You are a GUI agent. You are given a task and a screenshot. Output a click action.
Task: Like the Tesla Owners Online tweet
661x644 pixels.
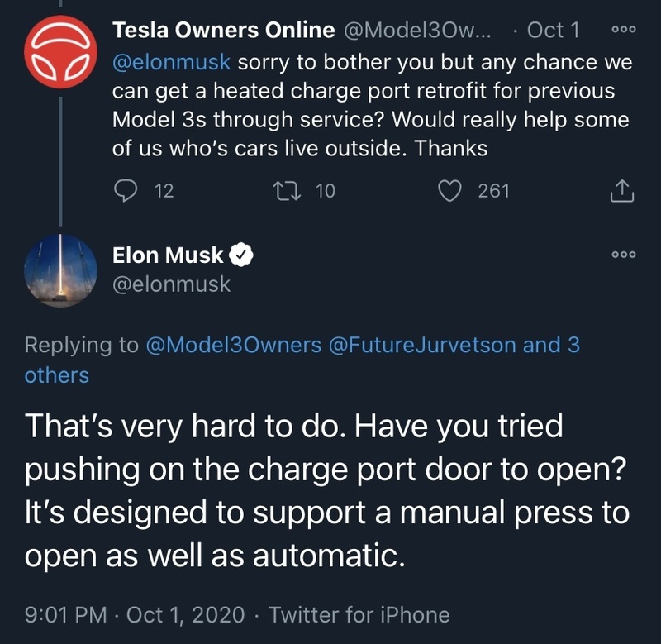(449, 191)
